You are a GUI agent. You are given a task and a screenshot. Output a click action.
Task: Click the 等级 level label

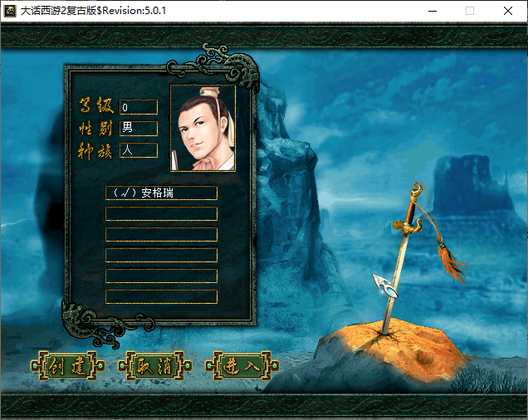pos(95,107)
